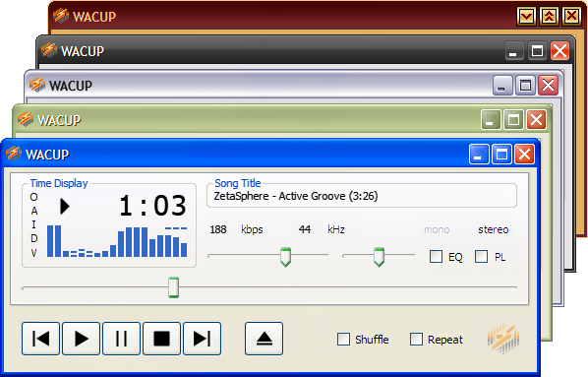Image resolution: width=588 pixels, height=377 pixels.
Task: Maximize the black WACUP window
Action: pos(538,50)
